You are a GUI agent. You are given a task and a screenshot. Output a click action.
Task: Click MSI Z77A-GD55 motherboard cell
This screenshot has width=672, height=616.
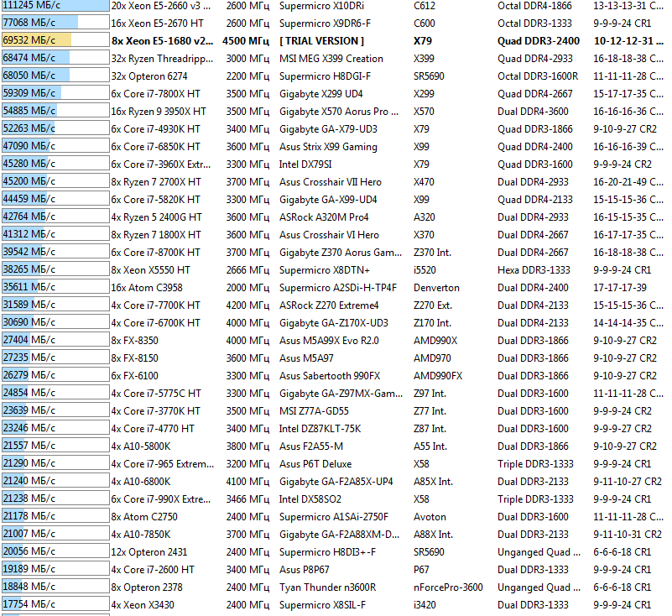(314, 410)
